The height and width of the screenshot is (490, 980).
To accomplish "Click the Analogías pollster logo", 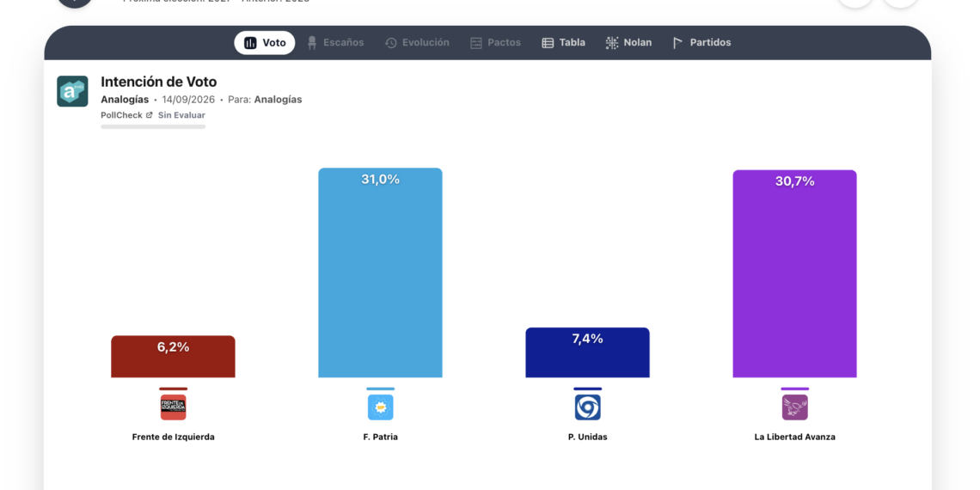I will point(72,91).
